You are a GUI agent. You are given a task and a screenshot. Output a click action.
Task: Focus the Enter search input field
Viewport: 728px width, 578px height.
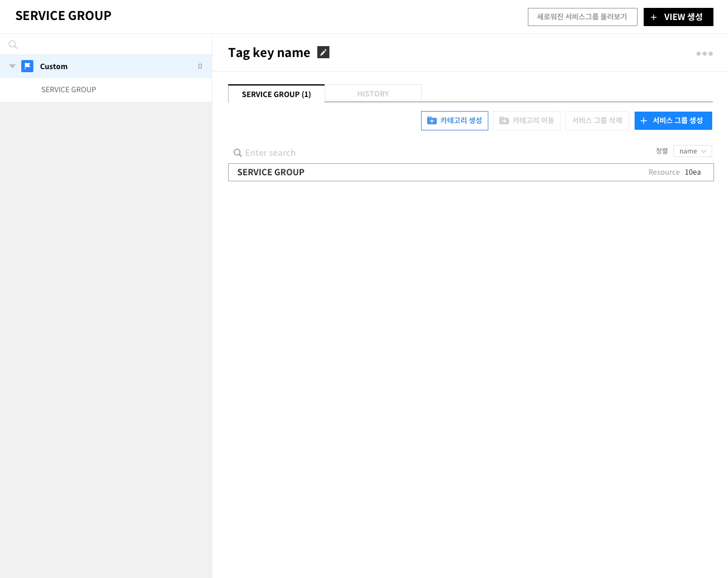(364, 153)
